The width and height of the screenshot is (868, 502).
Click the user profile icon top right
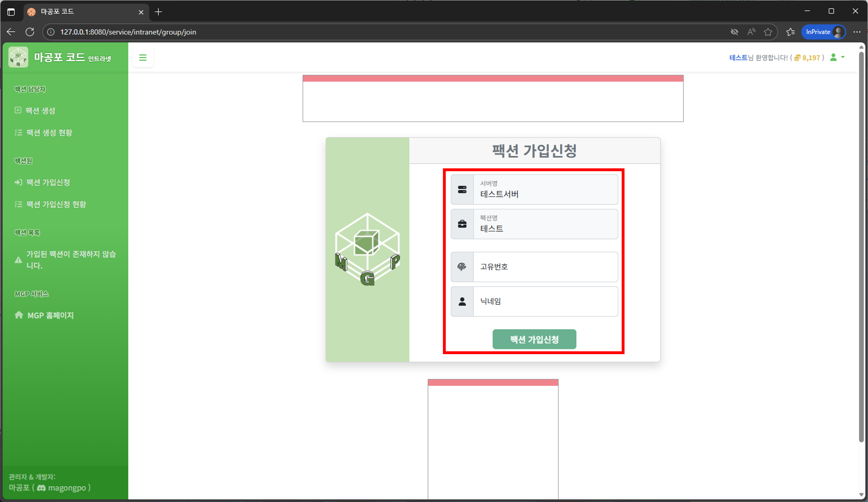pyautogui.click(x=834, y=57)
